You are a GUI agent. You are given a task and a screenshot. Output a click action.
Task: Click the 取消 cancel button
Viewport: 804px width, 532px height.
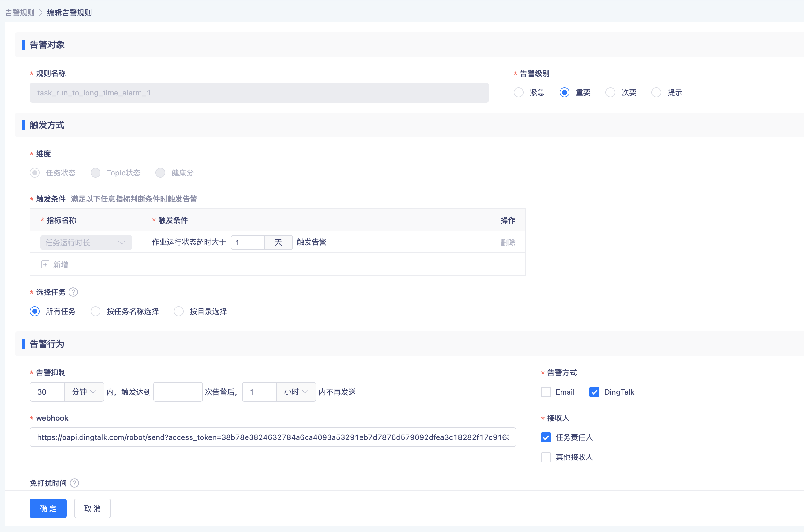[92, 508]
